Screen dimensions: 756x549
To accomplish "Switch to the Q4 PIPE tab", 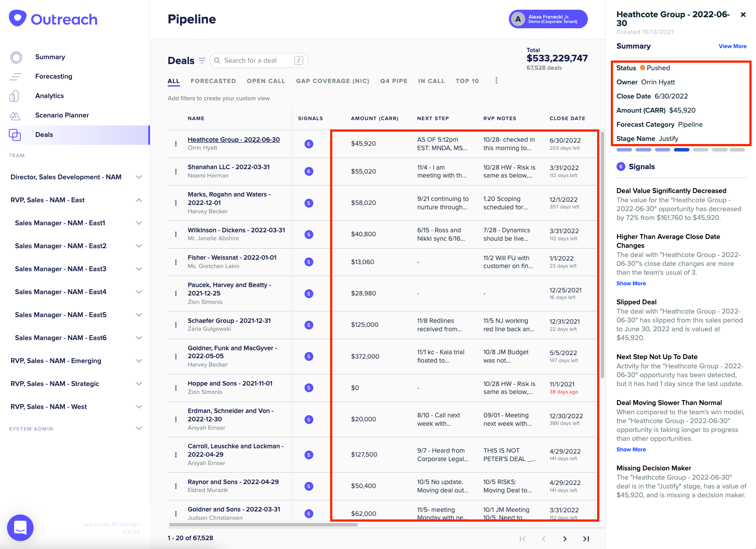I will pos(394,81).
